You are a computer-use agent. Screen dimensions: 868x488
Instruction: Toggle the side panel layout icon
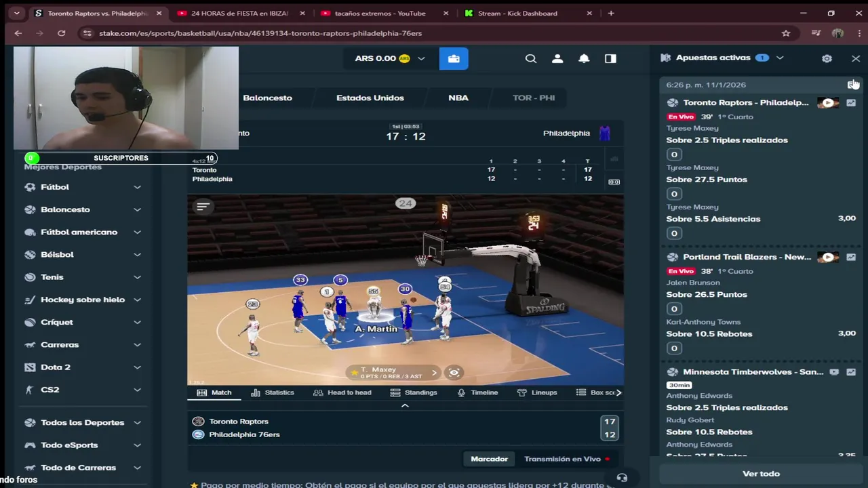pos(610,59)
